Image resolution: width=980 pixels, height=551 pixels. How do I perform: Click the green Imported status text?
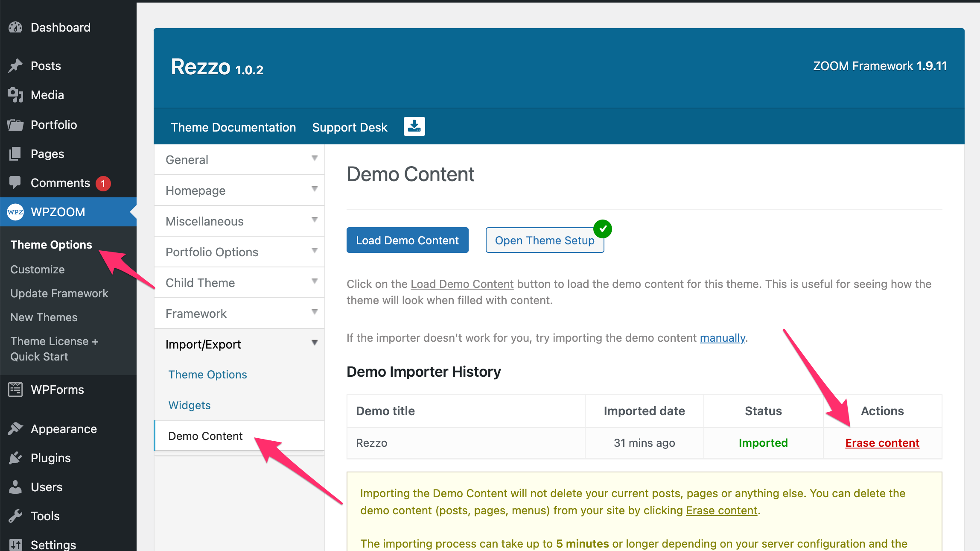(x=763, y=443)
